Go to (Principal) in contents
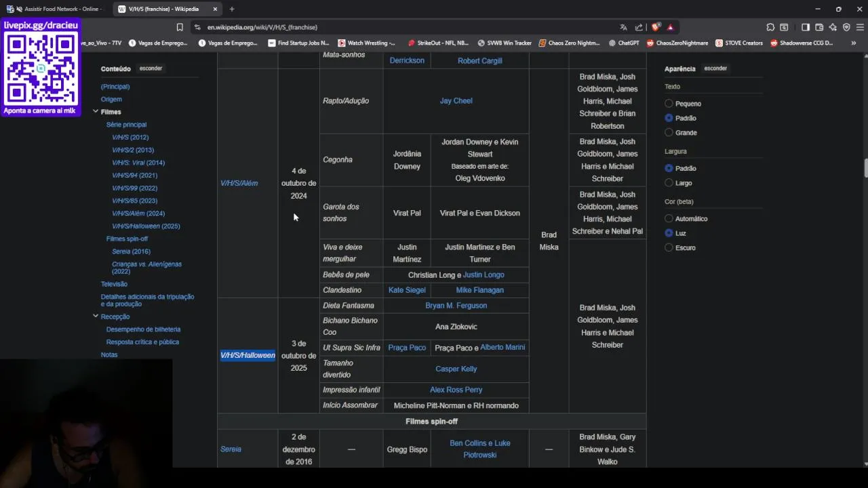The height and width of the screenshot is (488, 868). pos(115,87)
